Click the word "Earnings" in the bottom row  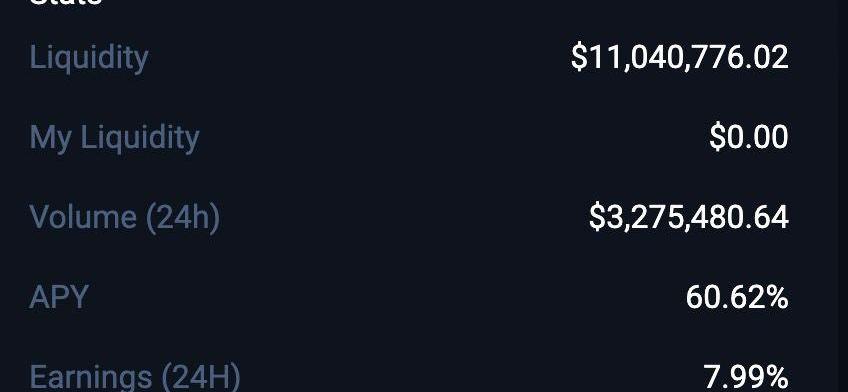pos(91,377)
